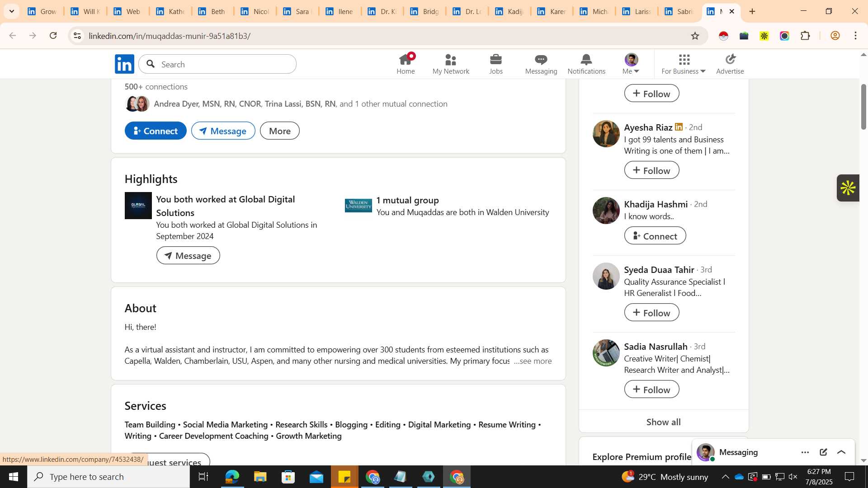The image size is (868, 488).
Task: Click the yellow asterisk extension icon
Action: 764,36
